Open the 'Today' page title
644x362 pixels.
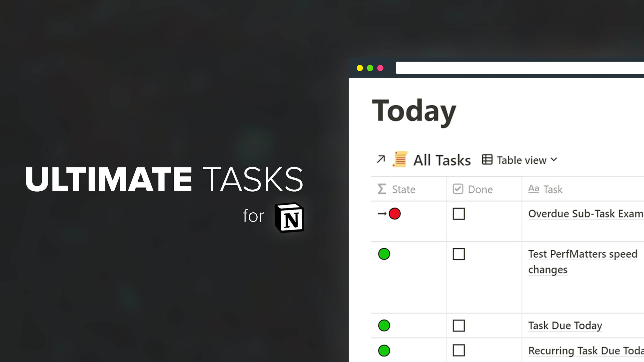(x=413, y=110)
